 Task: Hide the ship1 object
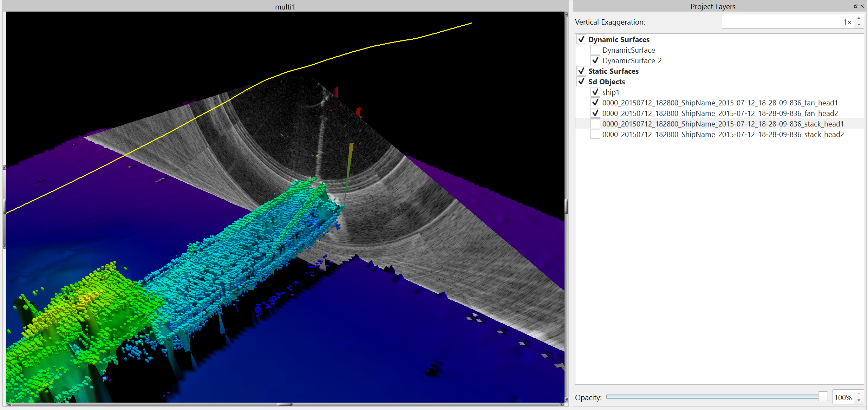pos(595,92)
